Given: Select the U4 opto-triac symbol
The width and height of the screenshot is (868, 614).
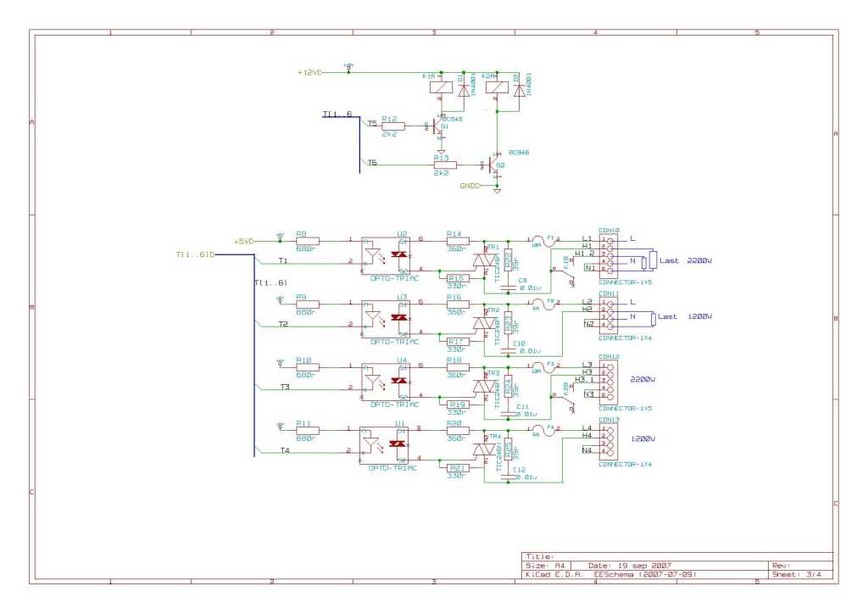Looking at the screenshot, I should coord(386,382).
